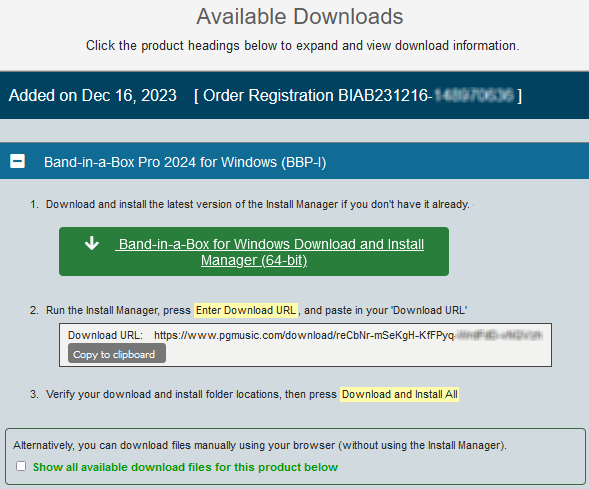Open Band-in-a-Box for Windows Download and Install Manager link
Viewport: 589px width, 489px height.
(254, 252)
